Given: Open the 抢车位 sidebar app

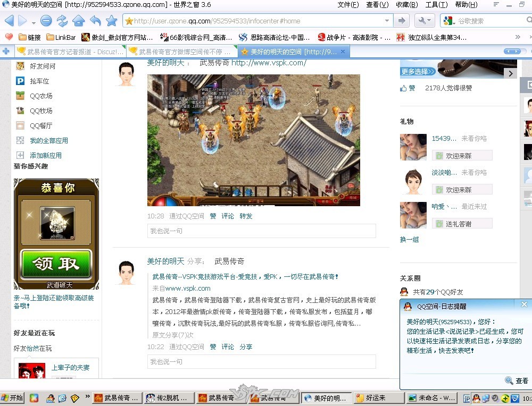Looking at the screenshot, I should click(32, 81).
